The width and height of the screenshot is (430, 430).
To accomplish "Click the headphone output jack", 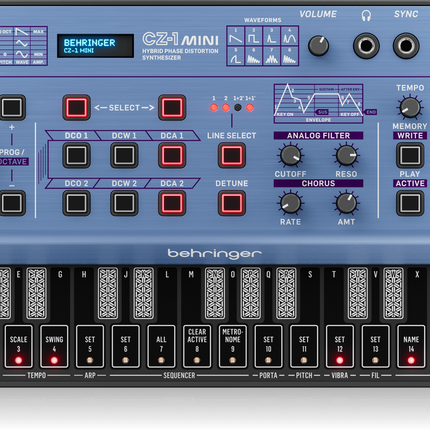I will point(366,46).
